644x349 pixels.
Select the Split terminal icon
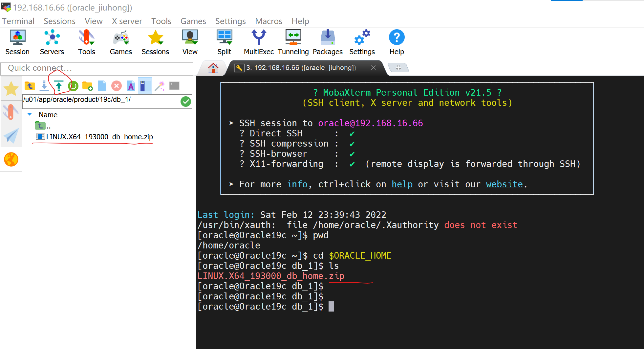[x=224, y=42]
